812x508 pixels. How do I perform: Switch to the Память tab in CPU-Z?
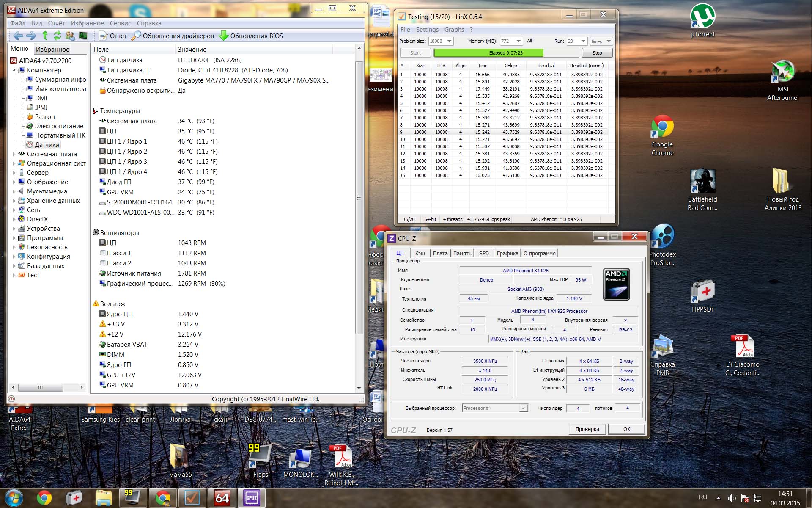462,253
